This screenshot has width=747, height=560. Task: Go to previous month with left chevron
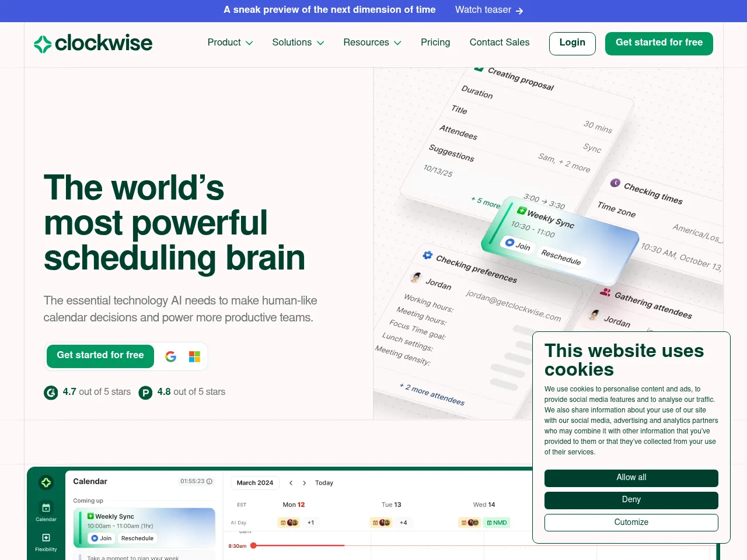(x=291, y=483)
